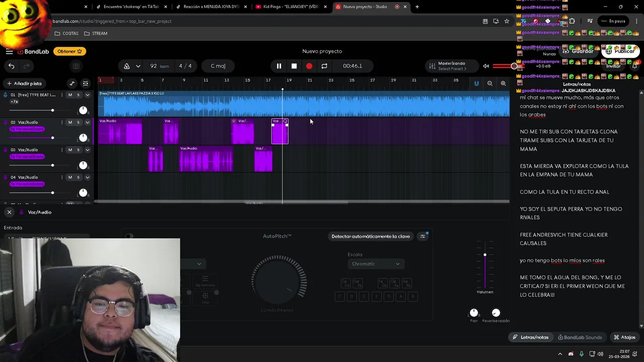Turn the Reverberación knob
Screen dimensions: 644x362
(x=496, y=313)
